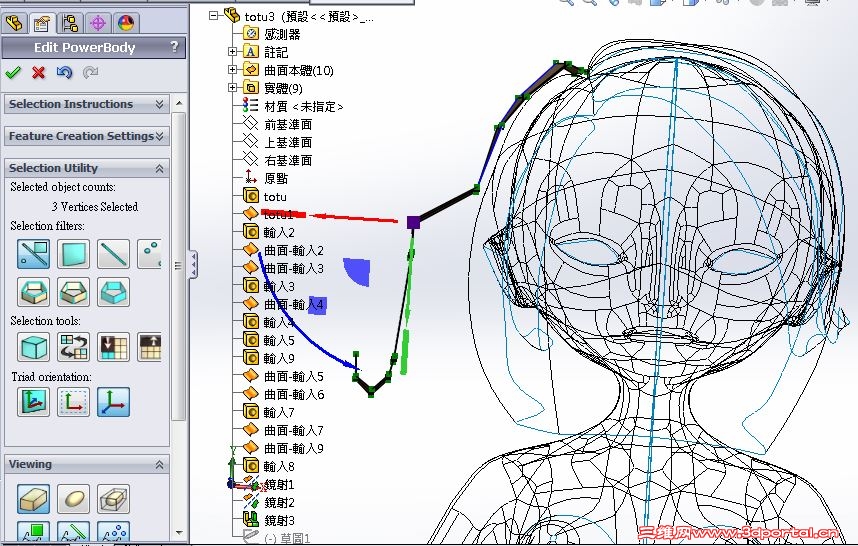Click grow selection grid tool with up arrow
Viewport: 858px width, 546px height.
pyautogui.click(x=149, y=347)
